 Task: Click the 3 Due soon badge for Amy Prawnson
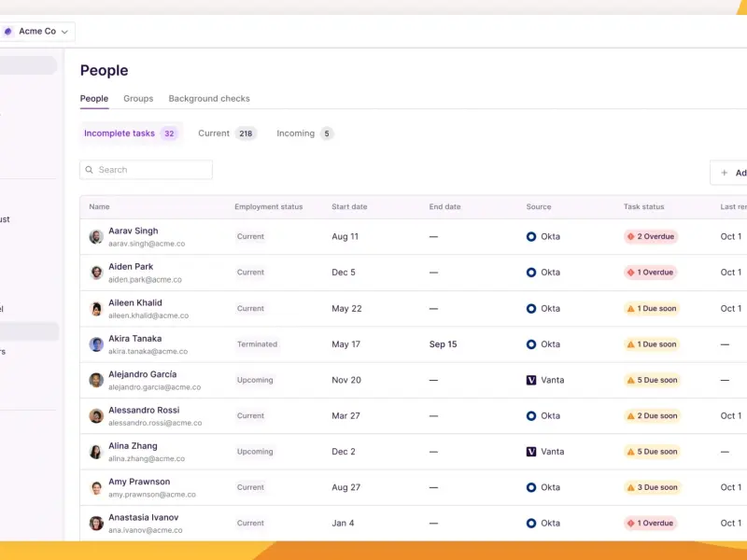(652, 487)
